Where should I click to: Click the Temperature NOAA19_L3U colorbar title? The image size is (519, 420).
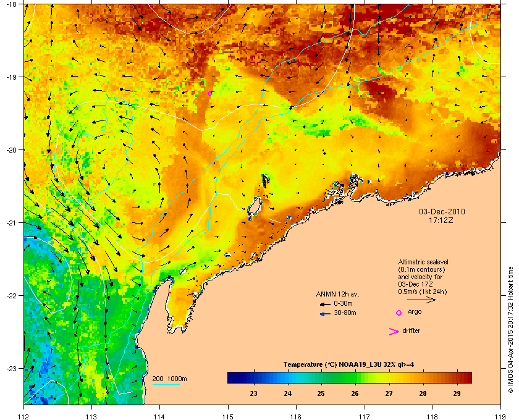348,365
